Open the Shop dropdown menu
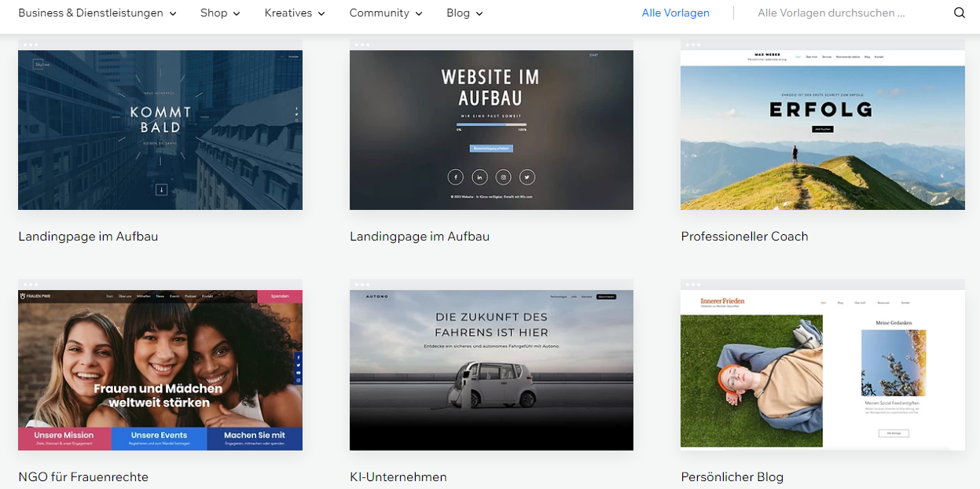980x489 pixels. tap(220, 13)
